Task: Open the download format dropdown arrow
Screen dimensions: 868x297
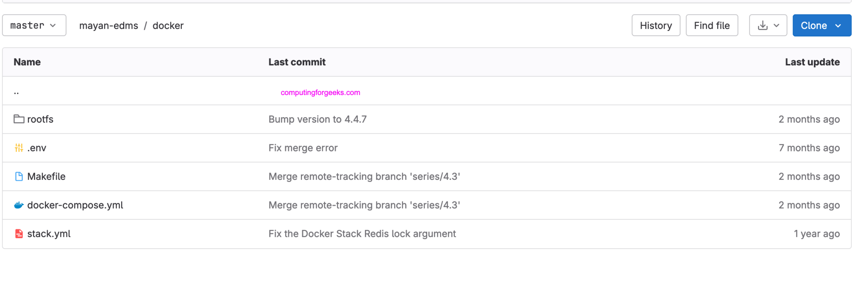Action: coord(776,25)
